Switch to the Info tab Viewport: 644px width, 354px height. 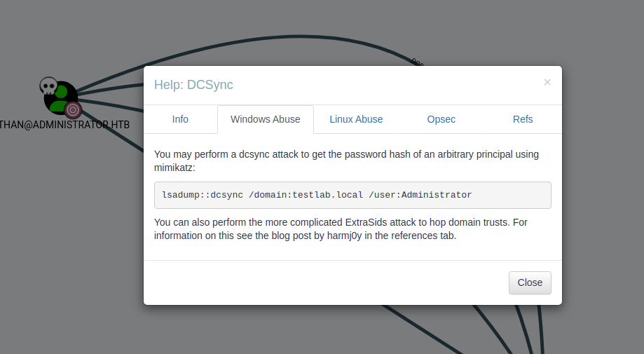pyautogui.click(x=180, y=119)
